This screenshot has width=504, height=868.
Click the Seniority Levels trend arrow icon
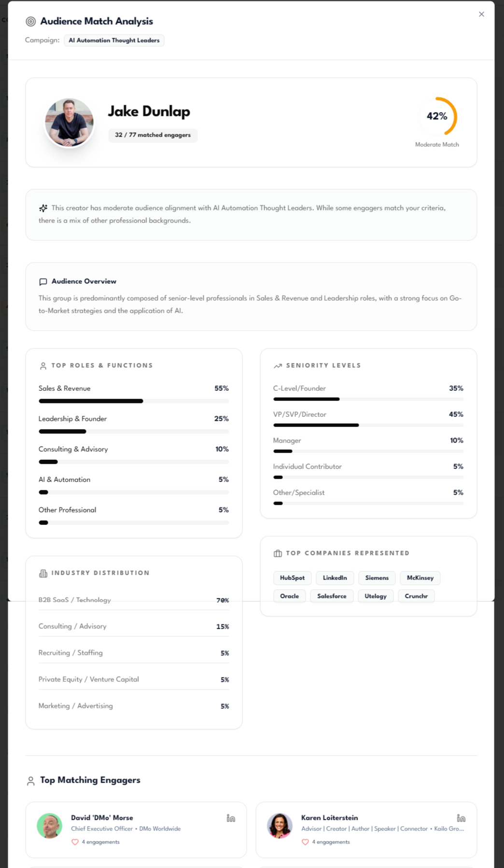click(x=278, y=366)
